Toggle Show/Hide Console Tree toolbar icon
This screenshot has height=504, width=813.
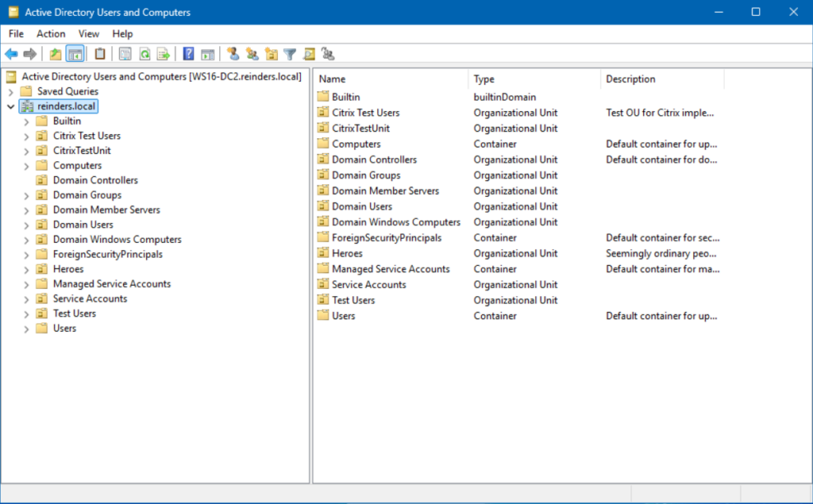75,54
